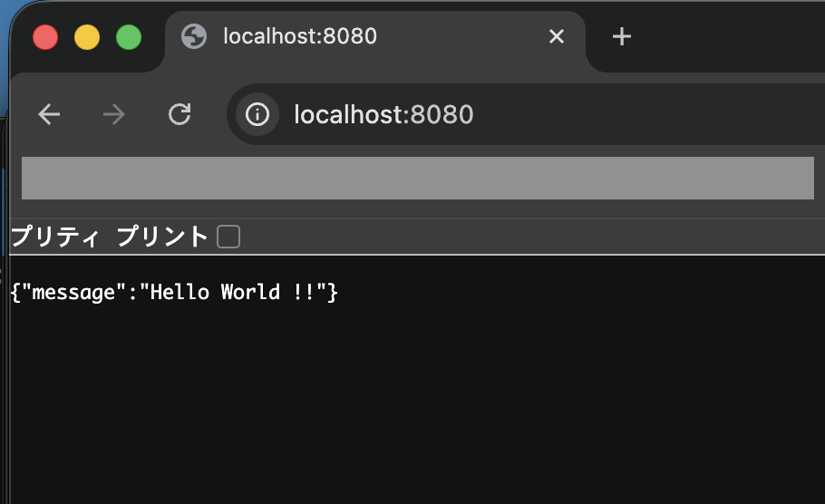The image size is (825, 504).
Task: Click the gray bar under the address bar
Action: [x=417, y=178]
